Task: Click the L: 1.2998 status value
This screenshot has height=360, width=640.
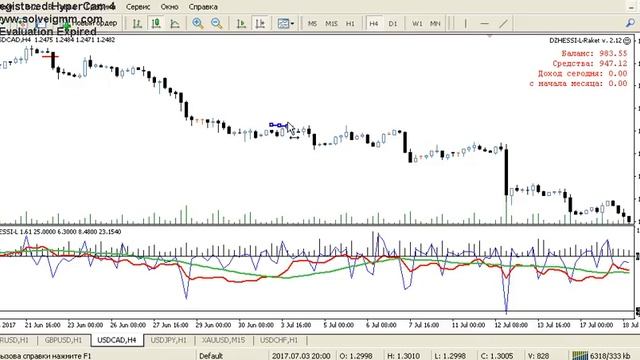Action: (450, 356)
